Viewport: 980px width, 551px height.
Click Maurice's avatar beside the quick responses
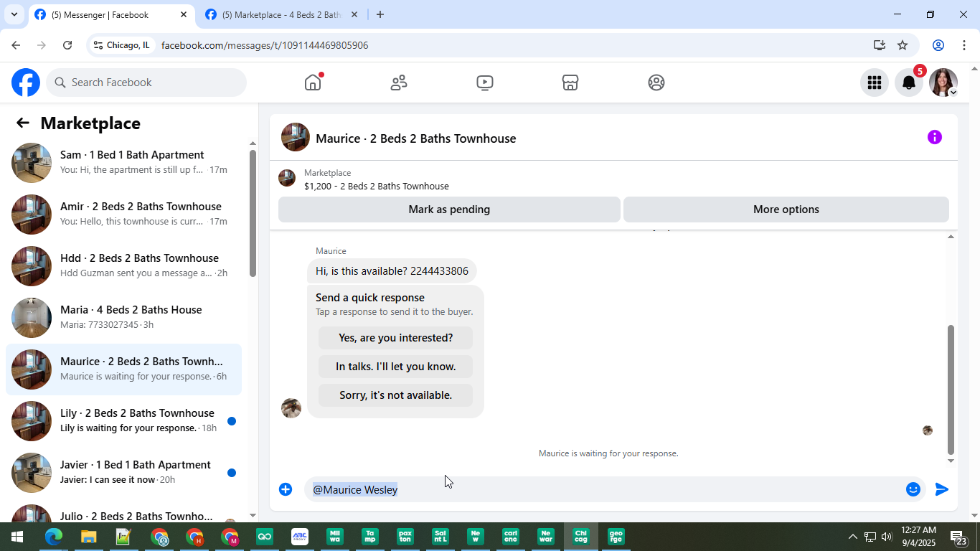tap(291, 408)
